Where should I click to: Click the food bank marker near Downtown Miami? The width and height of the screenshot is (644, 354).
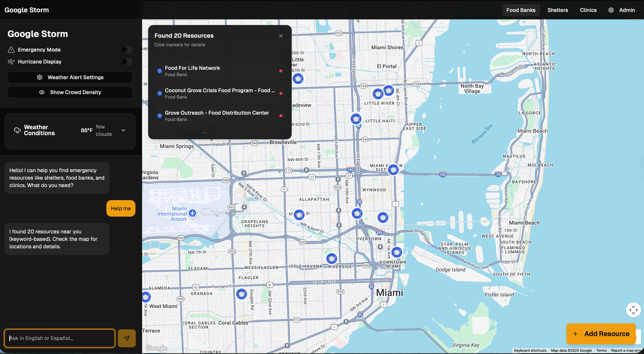[x=396, y=252]
